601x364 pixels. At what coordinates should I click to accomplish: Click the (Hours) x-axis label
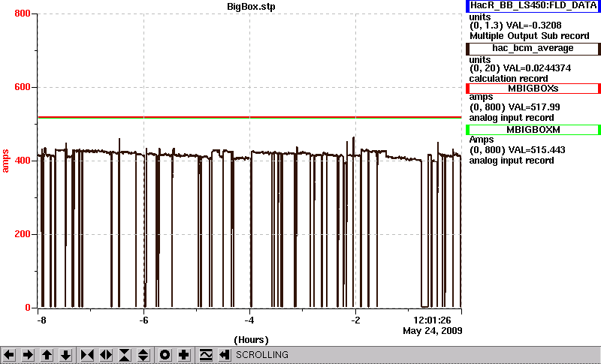251,339
